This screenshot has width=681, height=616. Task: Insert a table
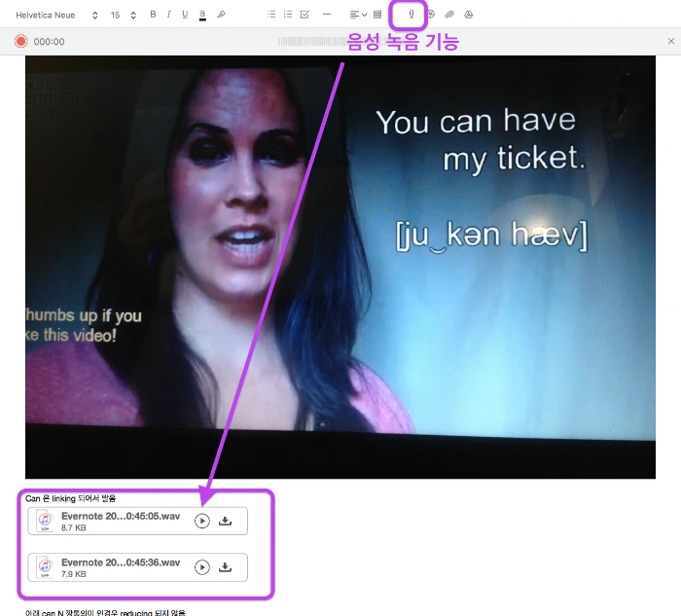(377, 15)
